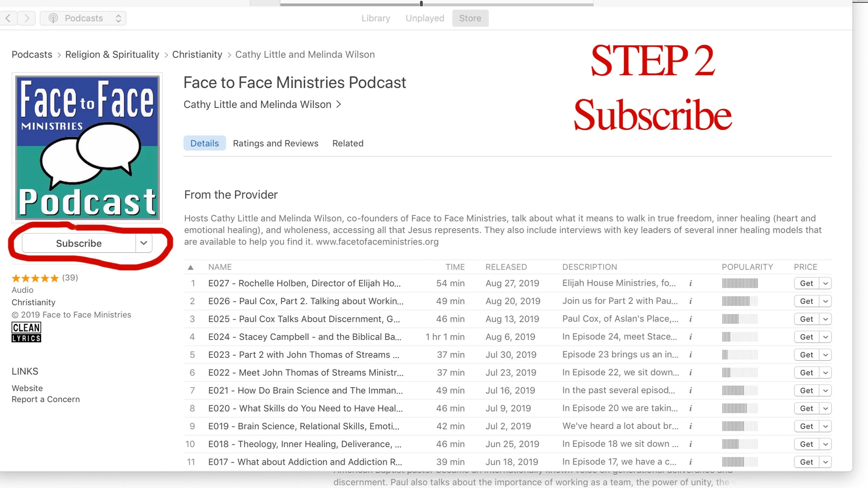Viewport: 868px width, 488px height.
Task: Click the Clean Lyrics badge
Action: [x=26, y=332]
